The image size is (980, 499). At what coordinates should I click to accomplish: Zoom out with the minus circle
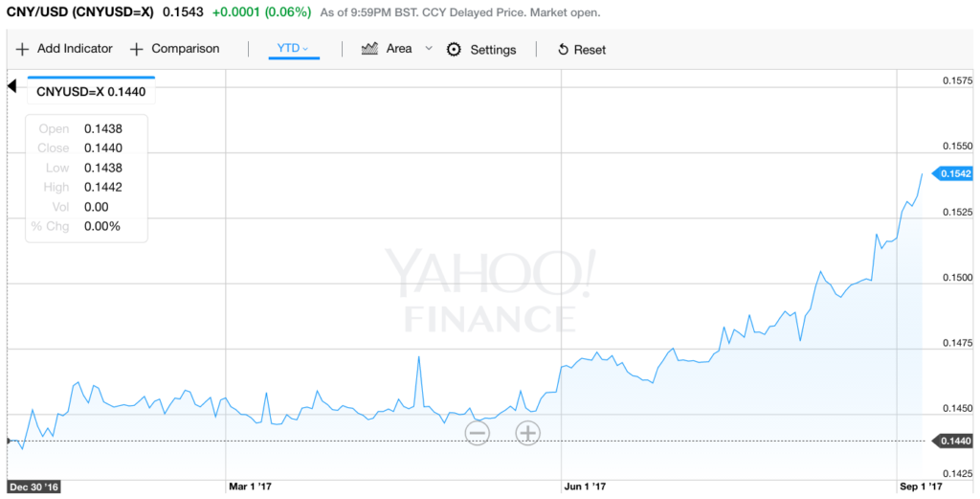click(x=478, y=433)
